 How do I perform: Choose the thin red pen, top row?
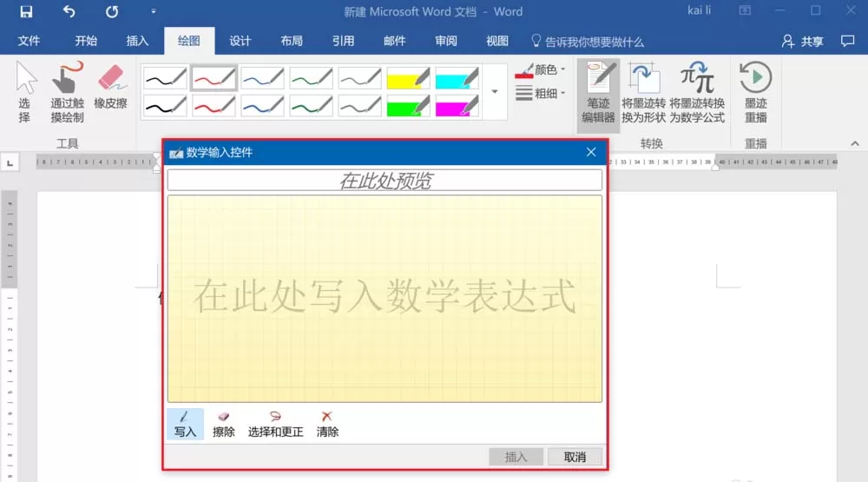click(x=214, y=79)
